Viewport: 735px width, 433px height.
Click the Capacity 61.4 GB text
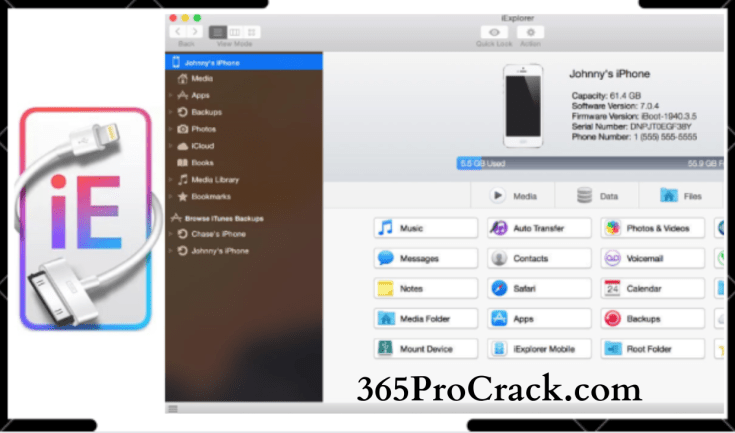(607, 96)
